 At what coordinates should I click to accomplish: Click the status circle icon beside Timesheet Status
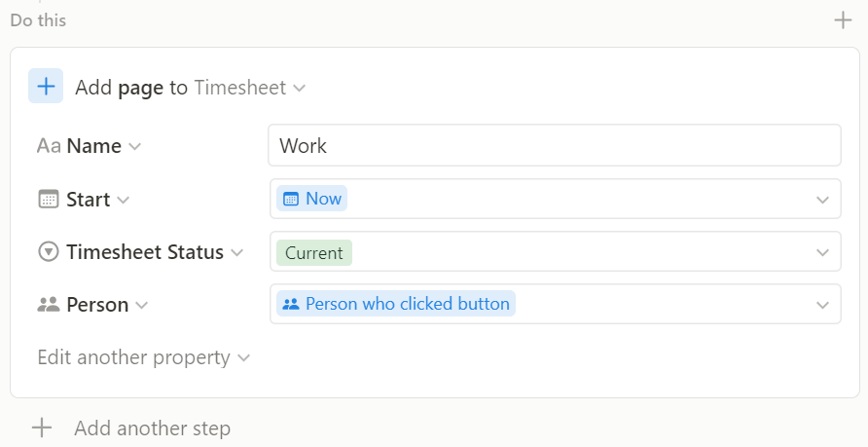(x=48, y=252)
